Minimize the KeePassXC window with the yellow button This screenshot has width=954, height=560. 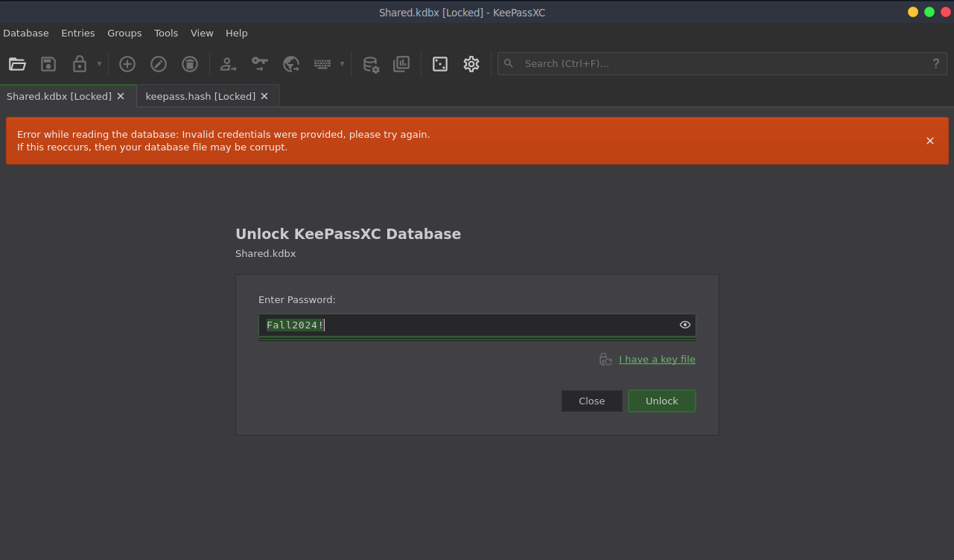tap(913, 12)
